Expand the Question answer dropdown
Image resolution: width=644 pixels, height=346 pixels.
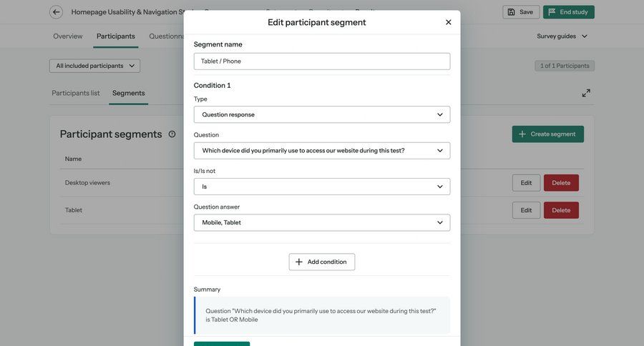point(321,223)
